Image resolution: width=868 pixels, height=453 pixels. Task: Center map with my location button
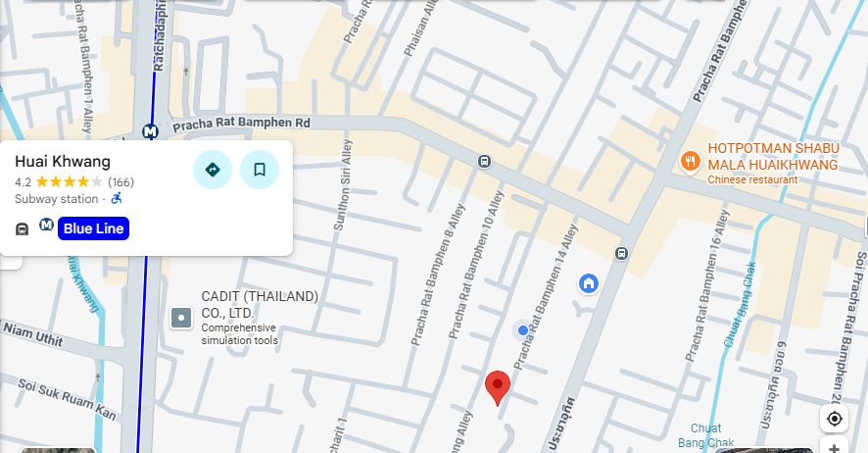835,419
